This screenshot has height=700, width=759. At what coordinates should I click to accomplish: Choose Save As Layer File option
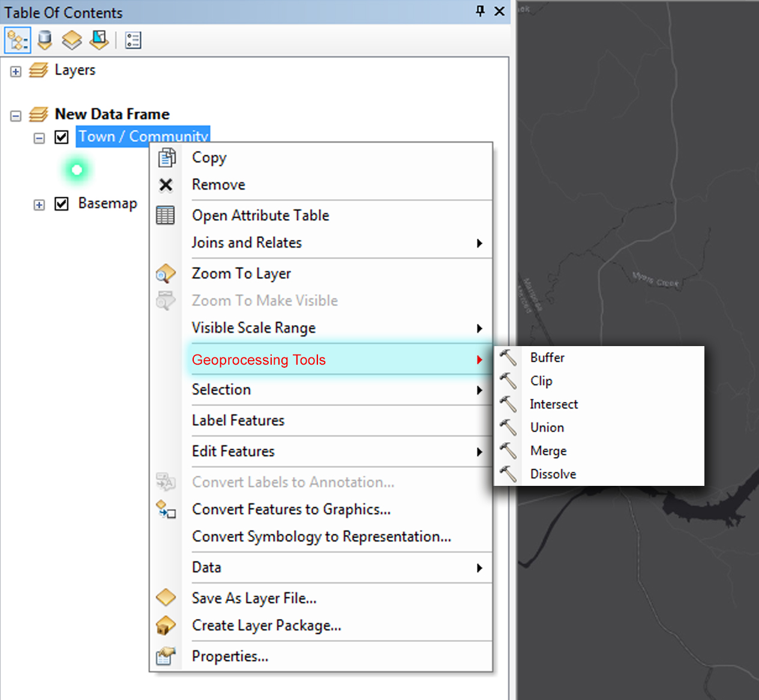point(254,597)
